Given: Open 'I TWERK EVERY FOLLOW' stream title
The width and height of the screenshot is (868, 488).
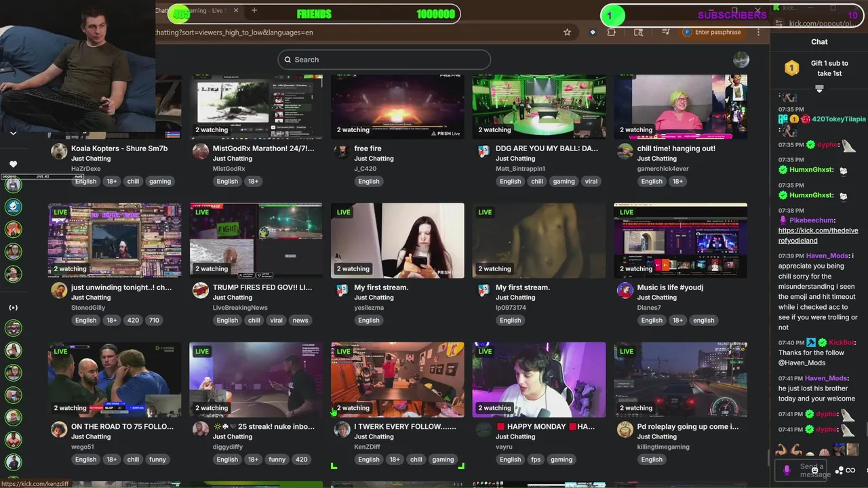Looking at the screenshot, I should 405,426.
